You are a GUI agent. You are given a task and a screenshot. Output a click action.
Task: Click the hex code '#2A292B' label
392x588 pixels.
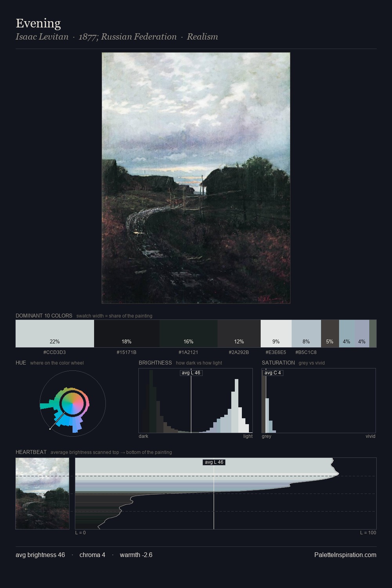239,352
